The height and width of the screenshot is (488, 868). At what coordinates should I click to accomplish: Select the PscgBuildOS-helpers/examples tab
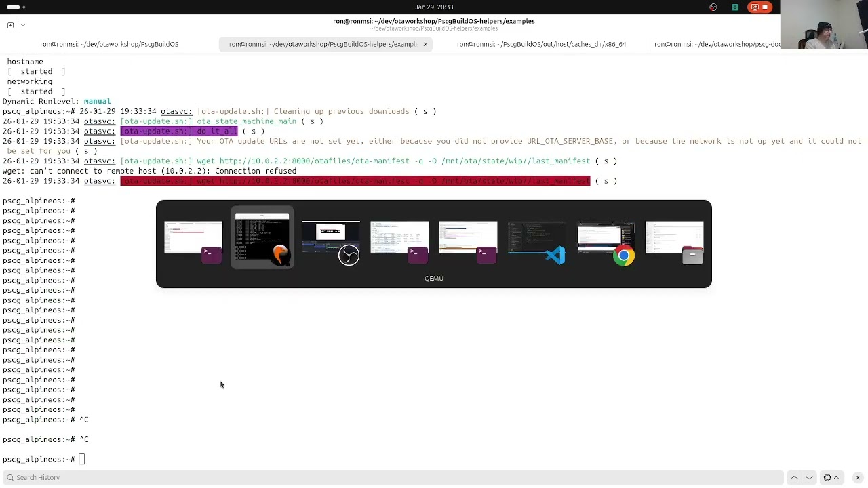[x=323, y=44]
